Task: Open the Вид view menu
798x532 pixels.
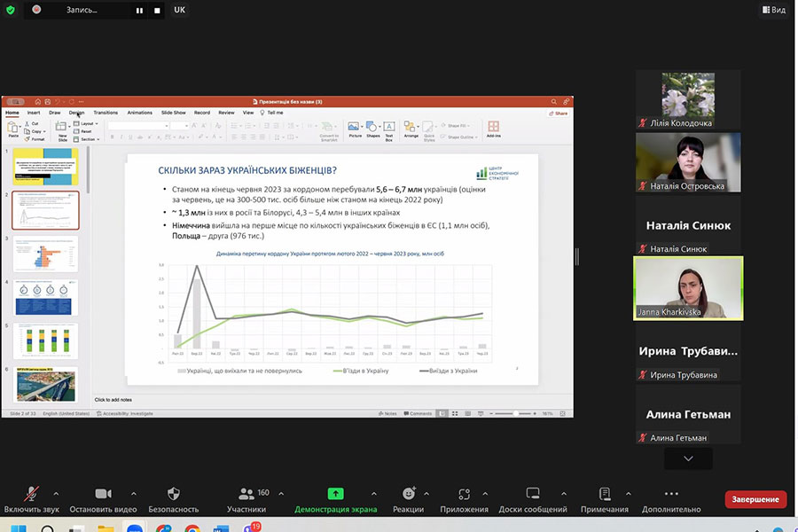Action: click(772, 10)
